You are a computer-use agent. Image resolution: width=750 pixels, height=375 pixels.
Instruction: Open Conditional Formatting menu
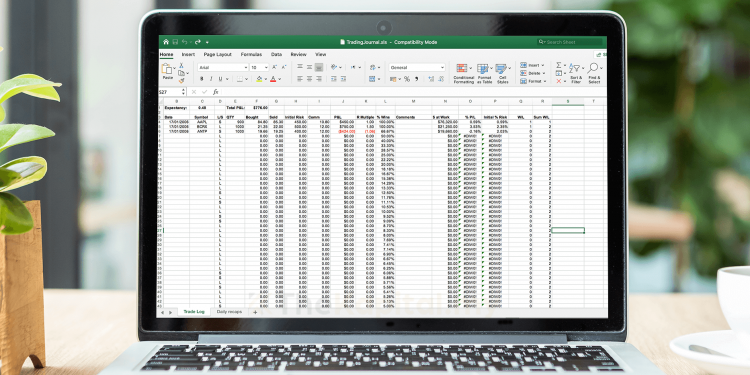pyautogui.click(x=463, y=73)
